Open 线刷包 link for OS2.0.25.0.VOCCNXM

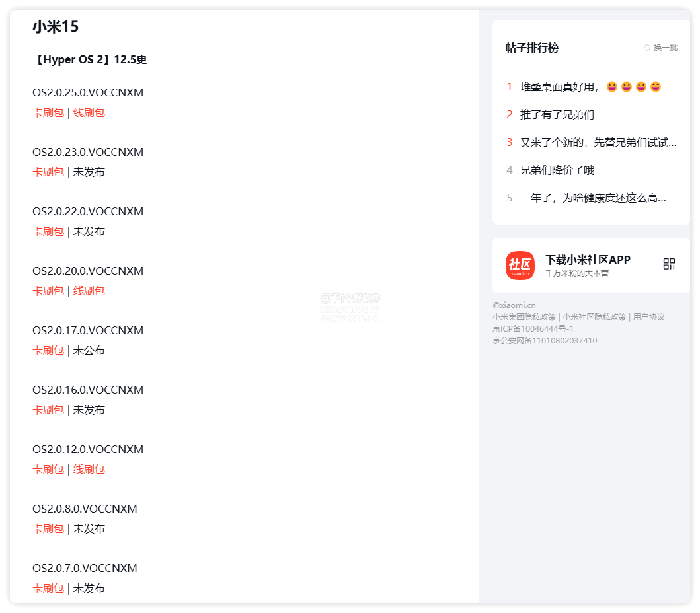pos(89,112)
